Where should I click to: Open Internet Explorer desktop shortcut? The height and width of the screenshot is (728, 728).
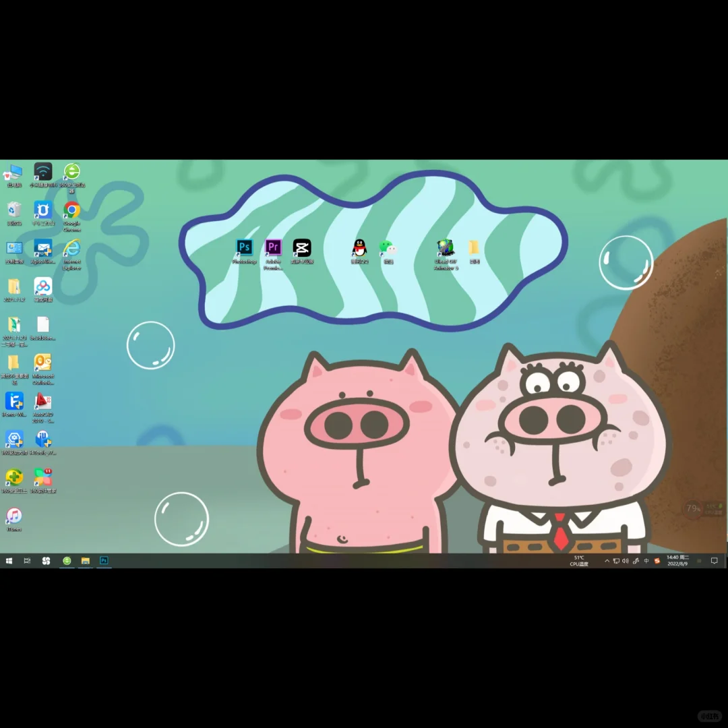(72, 254)
